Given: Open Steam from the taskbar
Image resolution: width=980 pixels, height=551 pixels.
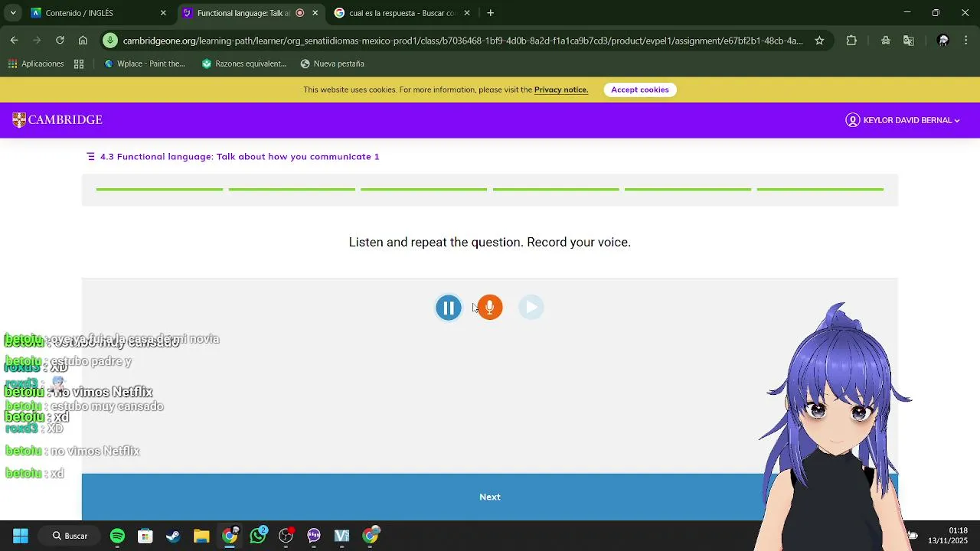Looking at the screenshot, I should (x=173, y=536).
